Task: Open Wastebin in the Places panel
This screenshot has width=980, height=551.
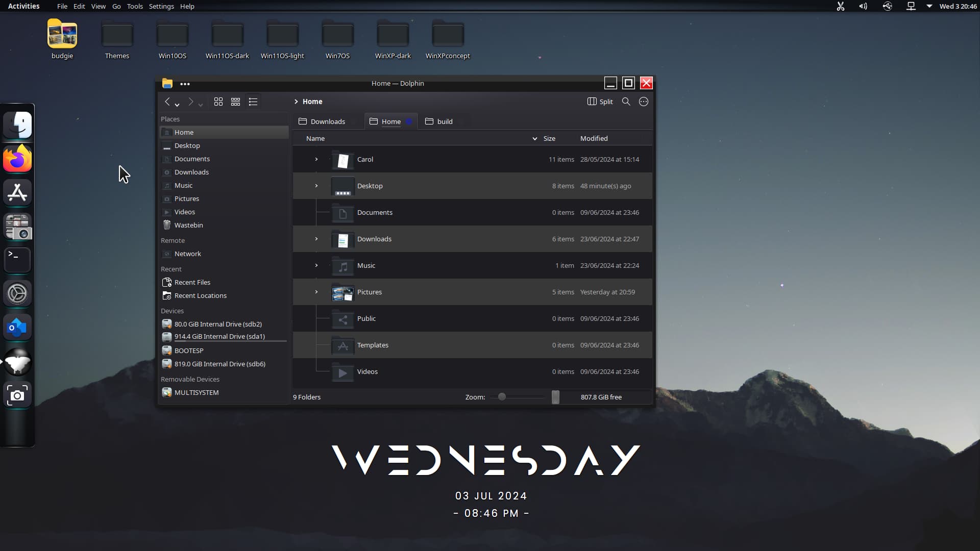Action: pyautogui.click(x=188, y=225)
